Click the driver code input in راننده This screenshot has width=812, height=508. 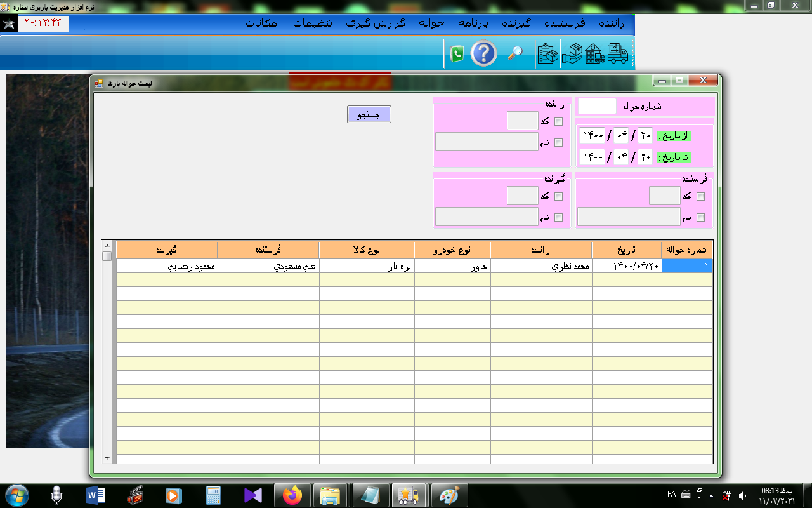523,121
